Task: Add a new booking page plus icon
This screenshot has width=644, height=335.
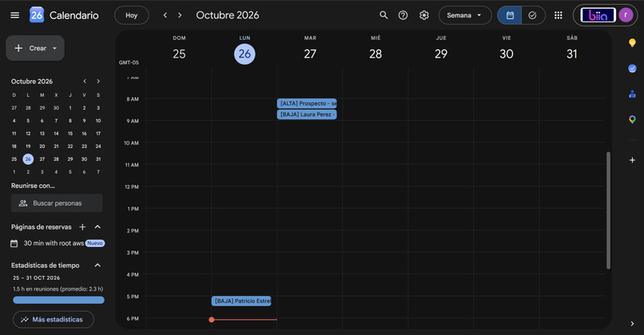Action: click(82, 227)
